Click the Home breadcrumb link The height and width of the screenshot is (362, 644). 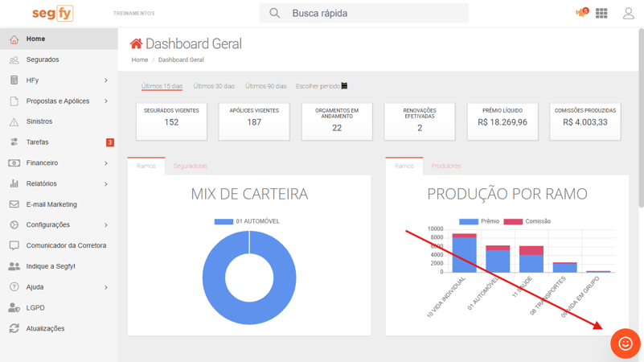pyautogui.click(x=140, y=60)
